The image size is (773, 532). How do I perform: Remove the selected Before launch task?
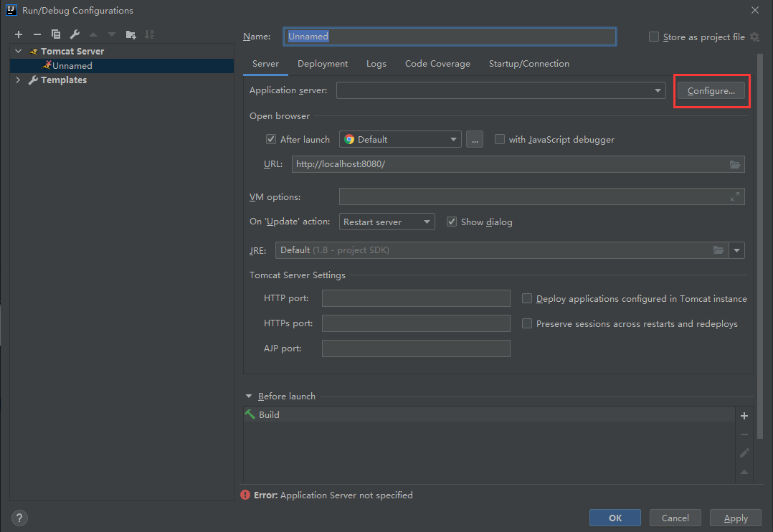click(744, 434)
